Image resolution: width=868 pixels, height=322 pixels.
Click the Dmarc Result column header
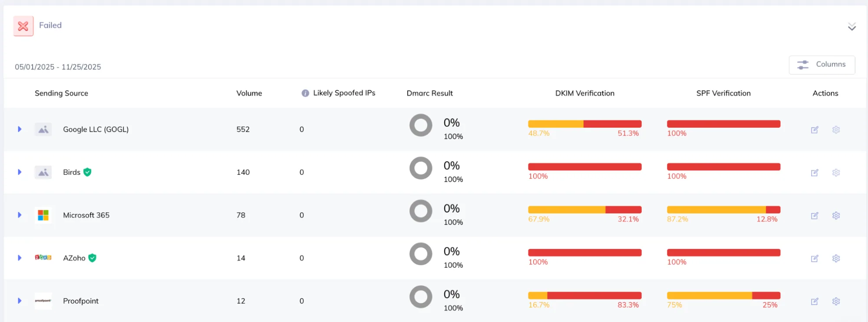[x=429, y=93]
